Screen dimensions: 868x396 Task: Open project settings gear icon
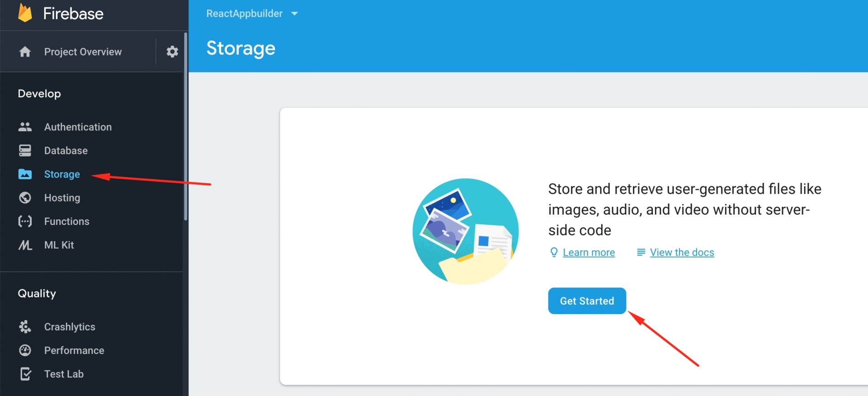pyautogui.click(x=172, y=52)
